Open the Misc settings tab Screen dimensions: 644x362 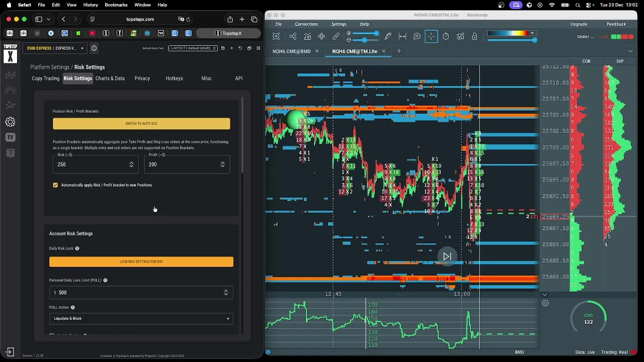[x=206, y=78]
